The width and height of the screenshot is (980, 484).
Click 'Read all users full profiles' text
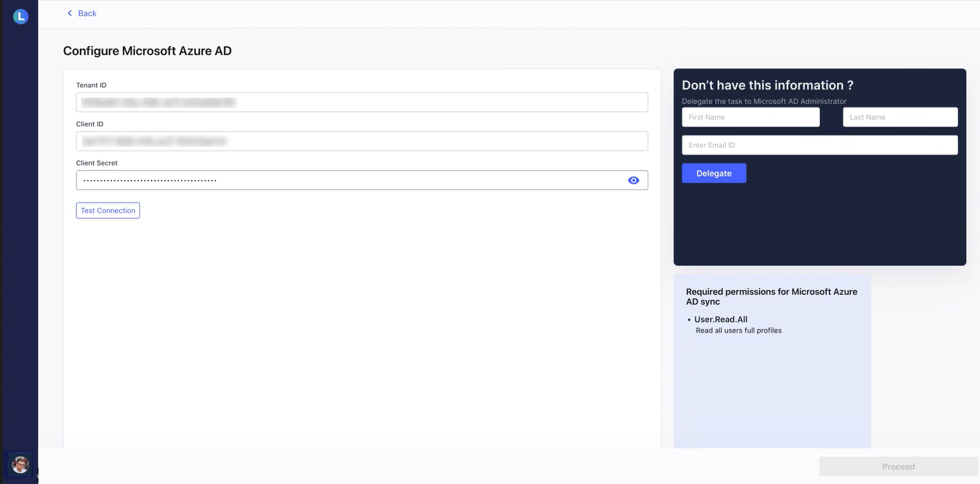point(739,330)
